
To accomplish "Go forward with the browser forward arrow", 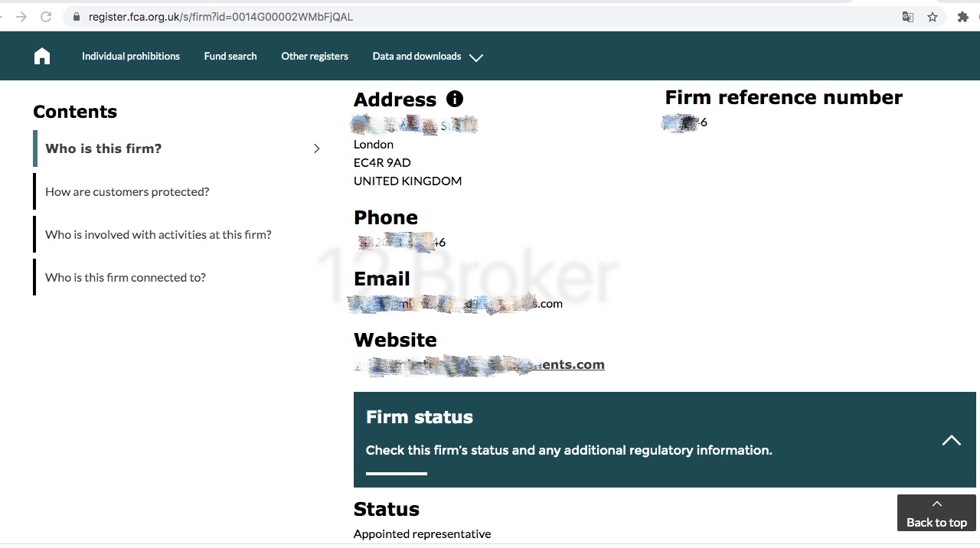I will tap(21, 16).
